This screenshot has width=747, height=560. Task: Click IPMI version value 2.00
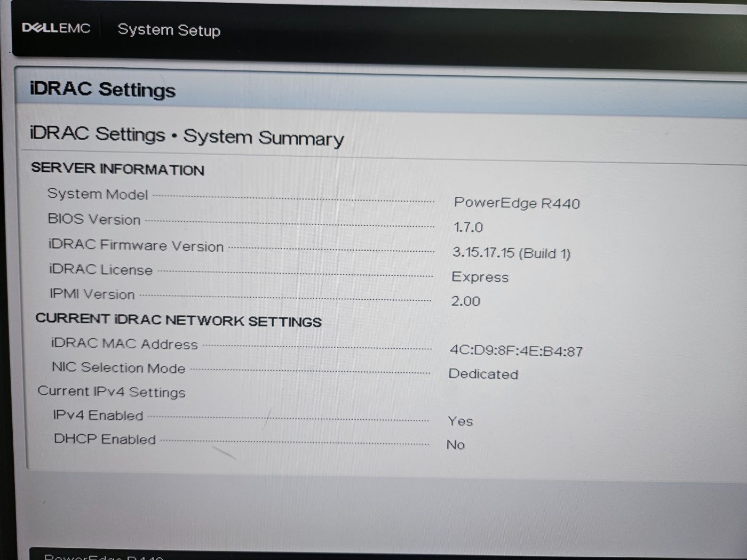[465, 301]
